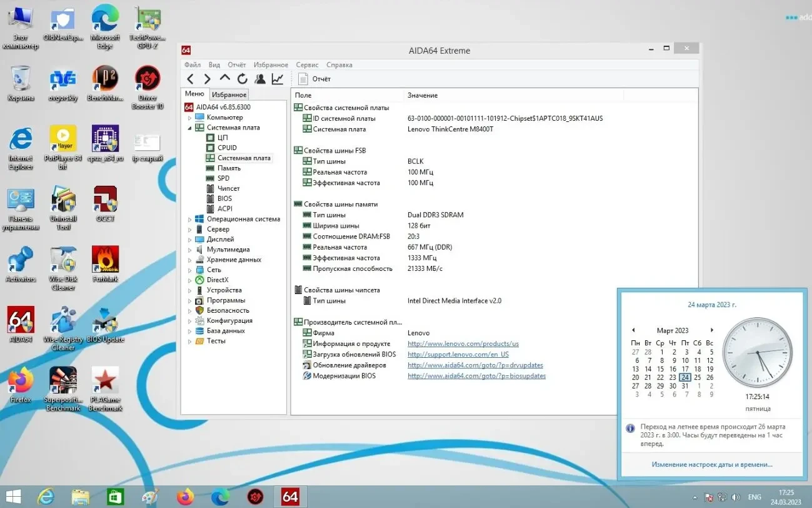Go to previous month in calendar
The width and height of the screenshot is (812, 508).
[x=634, y=330]
